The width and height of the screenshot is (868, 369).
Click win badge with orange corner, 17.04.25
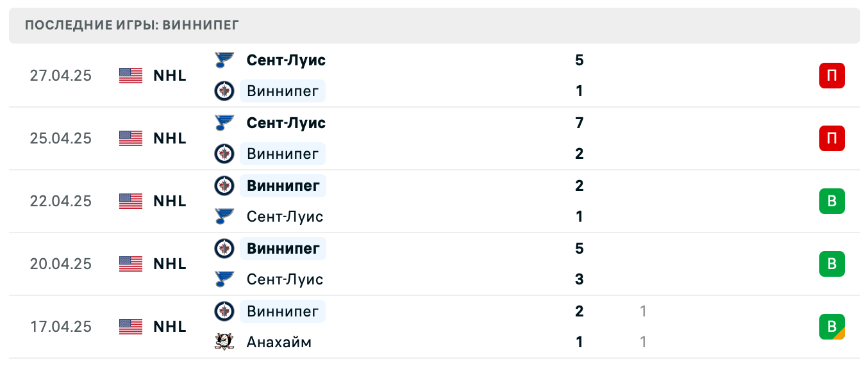[831, 327]
